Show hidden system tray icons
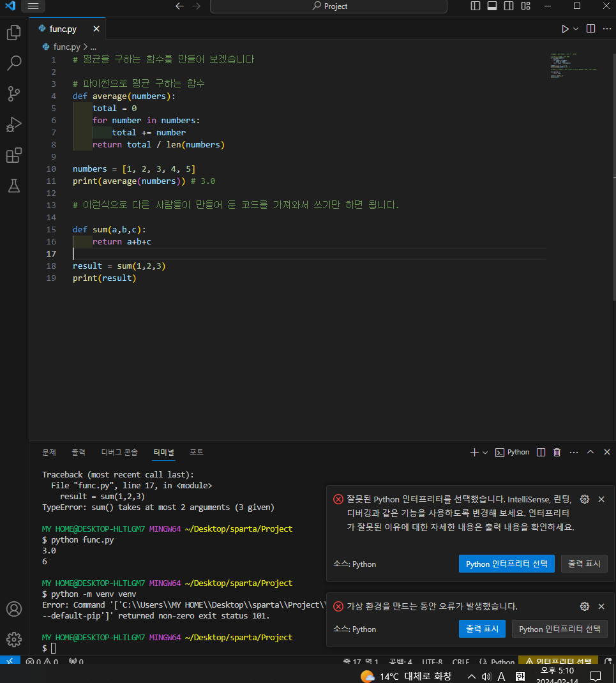Image resolution: width=616 pixels, height=683 pixels. (471, 677)
